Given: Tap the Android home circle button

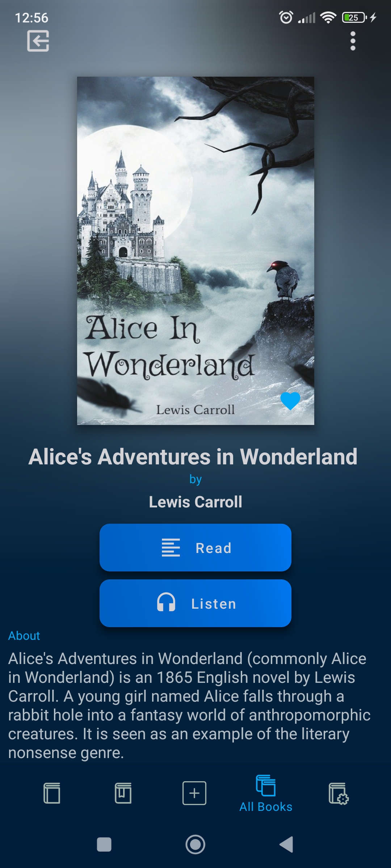Looking at the screenshot, I should [195, 845].
